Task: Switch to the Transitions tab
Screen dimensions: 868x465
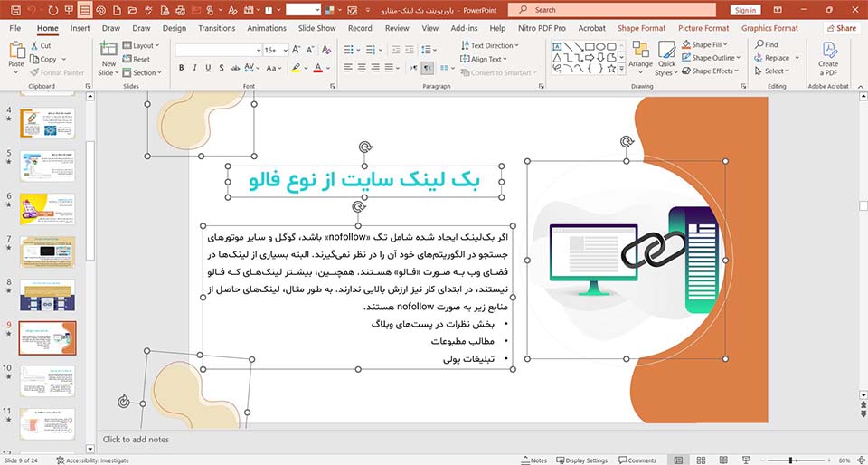Action: point(216,28)
